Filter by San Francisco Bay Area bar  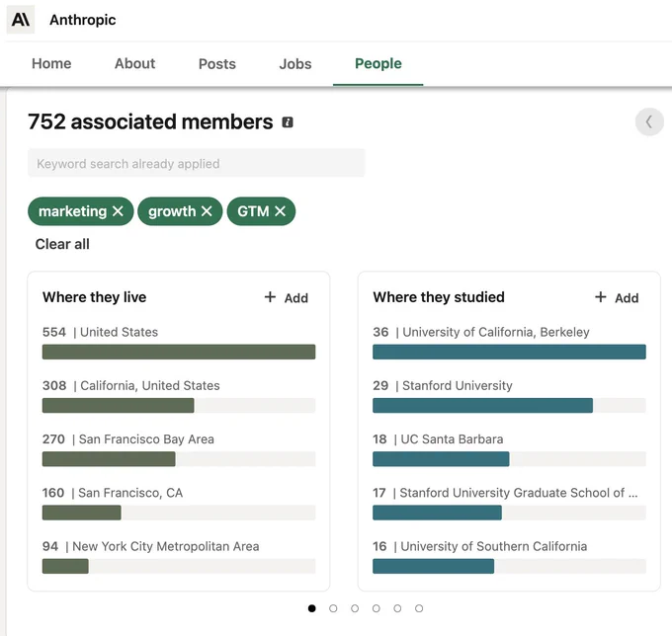tap(179, 458)
